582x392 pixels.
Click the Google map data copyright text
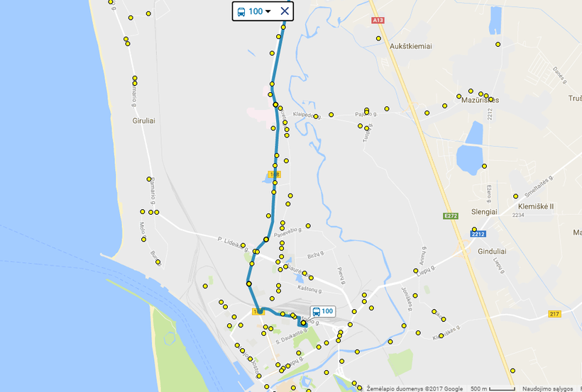click(414, 388)
